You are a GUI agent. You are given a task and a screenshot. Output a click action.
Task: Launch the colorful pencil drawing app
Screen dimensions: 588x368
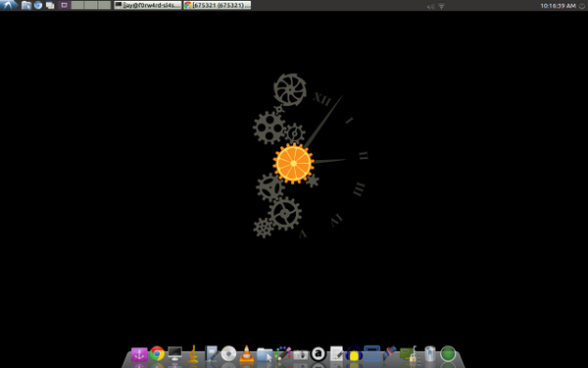(283, 353)
